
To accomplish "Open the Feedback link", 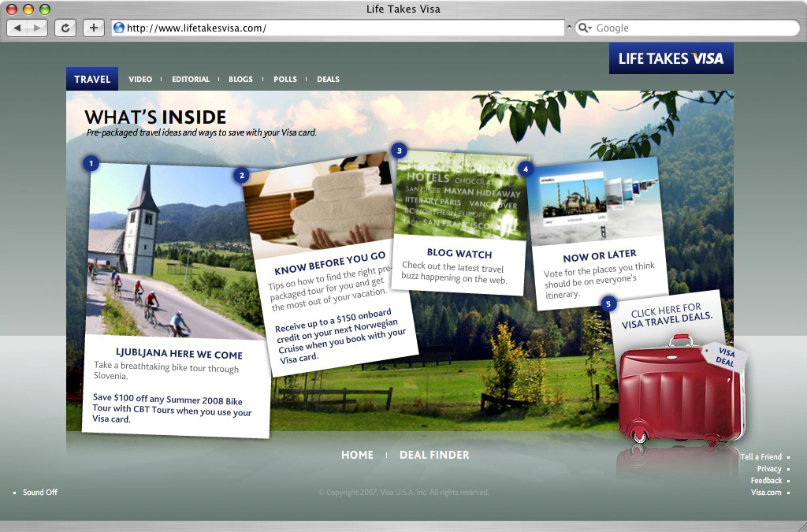I will pyautogui.click(x=766, y=481).
